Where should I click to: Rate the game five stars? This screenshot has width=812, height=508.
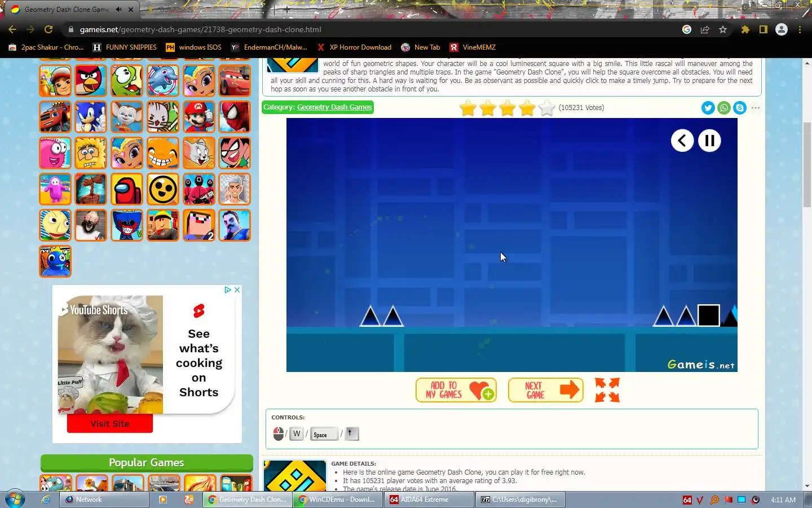[546, 108]
